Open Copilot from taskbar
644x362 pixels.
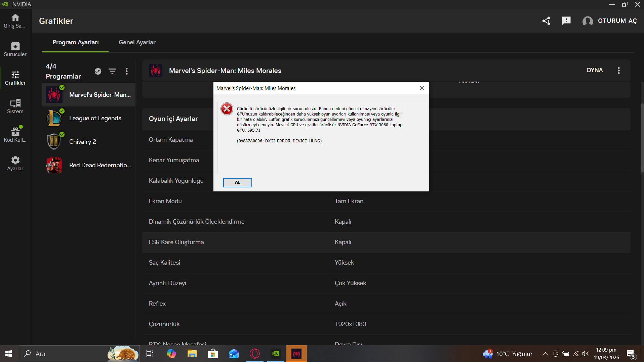coord(171,354)
